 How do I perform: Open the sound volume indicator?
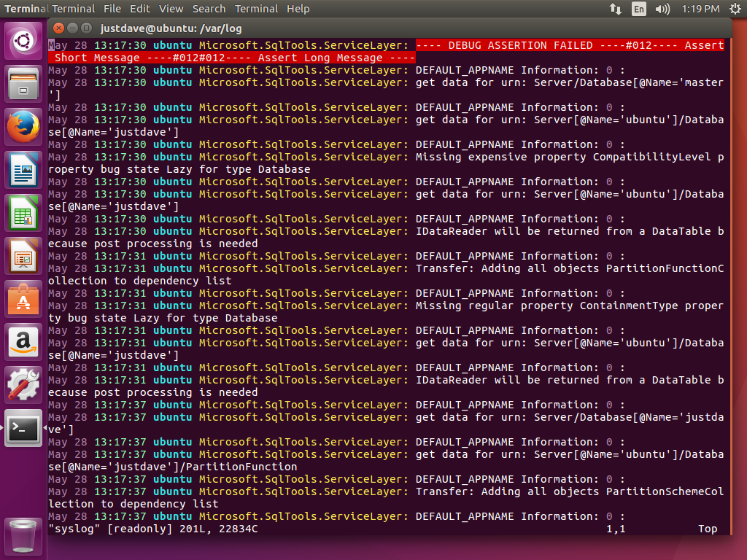(x=662, y=9)
